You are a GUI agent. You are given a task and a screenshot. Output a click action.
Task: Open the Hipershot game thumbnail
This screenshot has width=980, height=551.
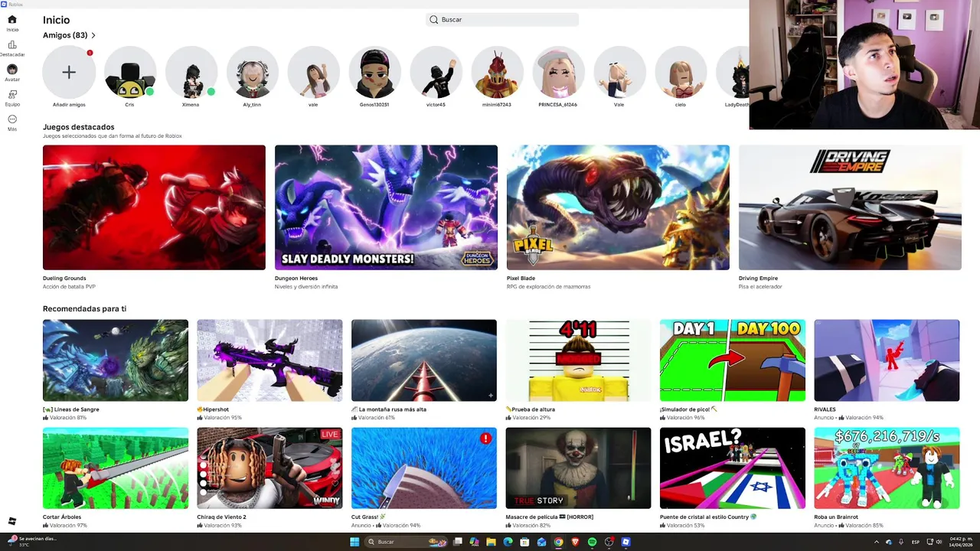[x=269, y=360]
